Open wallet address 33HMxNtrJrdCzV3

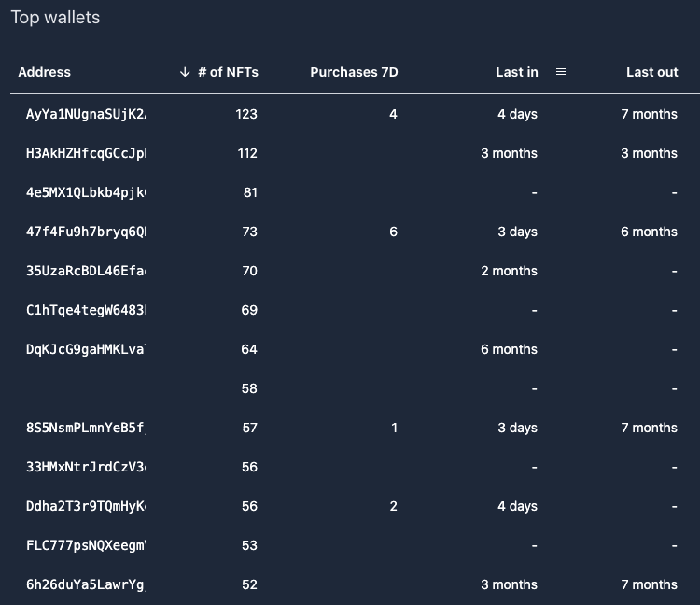(x=86, y=467)
